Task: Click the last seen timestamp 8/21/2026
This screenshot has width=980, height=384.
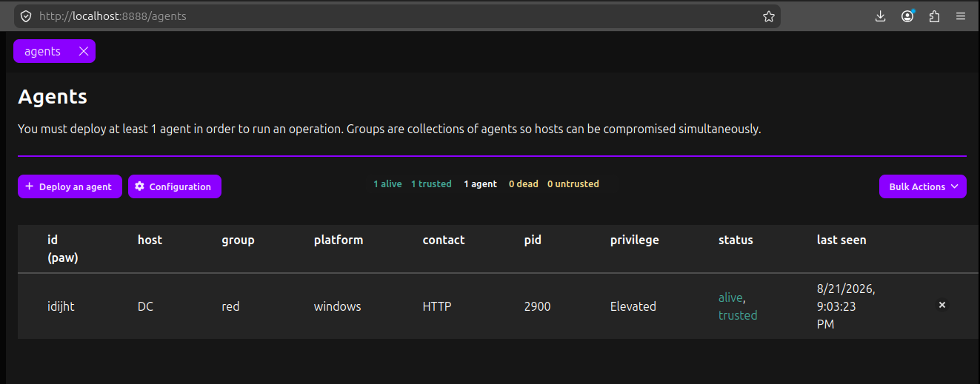Action: (x=847, y=306)
